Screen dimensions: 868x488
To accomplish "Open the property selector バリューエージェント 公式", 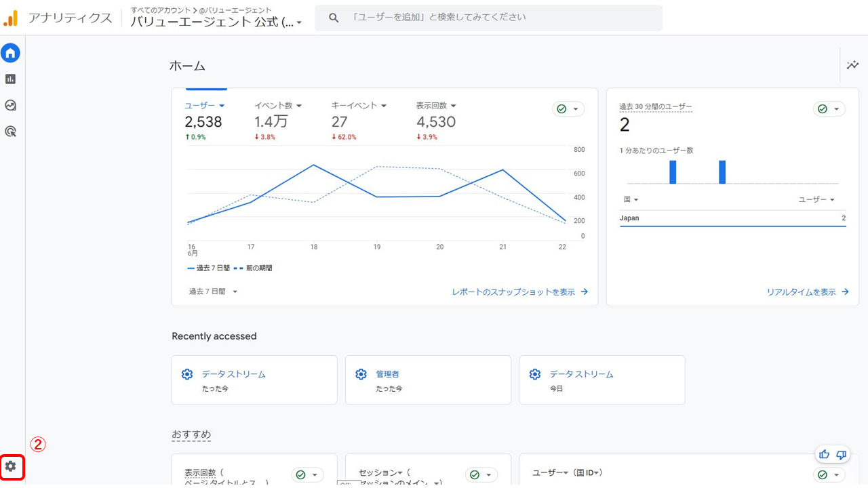I will [216, 22].
